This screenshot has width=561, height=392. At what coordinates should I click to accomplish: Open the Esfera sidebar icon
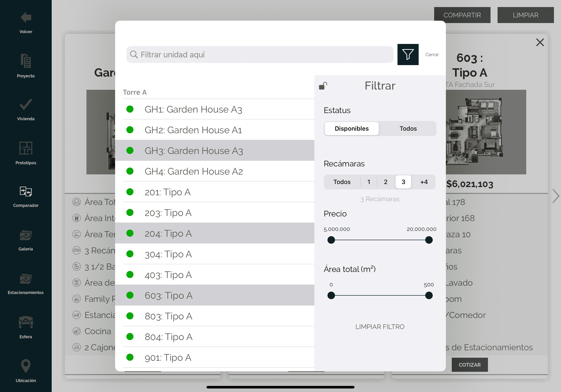click(x=26, y=322)
